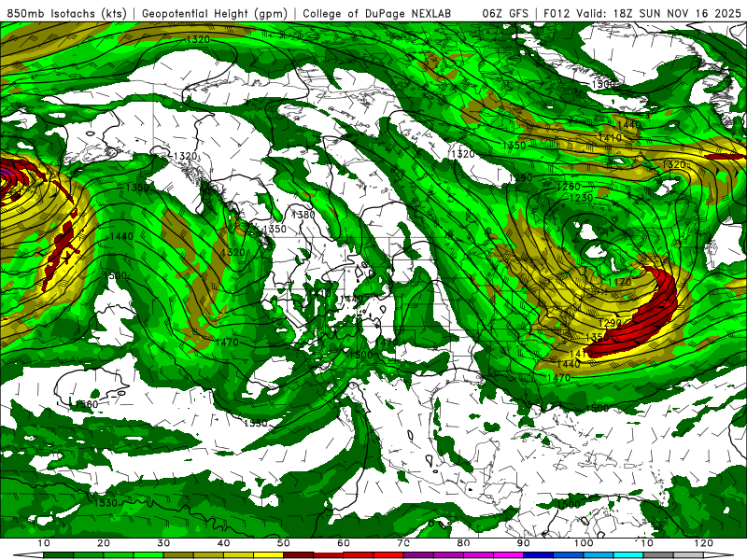Click the legend value "40"

pyautogui.click(x=223, y=543)
